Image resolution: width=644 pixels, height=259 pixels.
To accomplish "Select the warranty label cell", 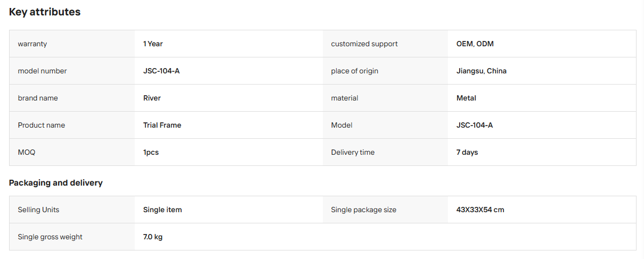I will (x=72, y=44).
